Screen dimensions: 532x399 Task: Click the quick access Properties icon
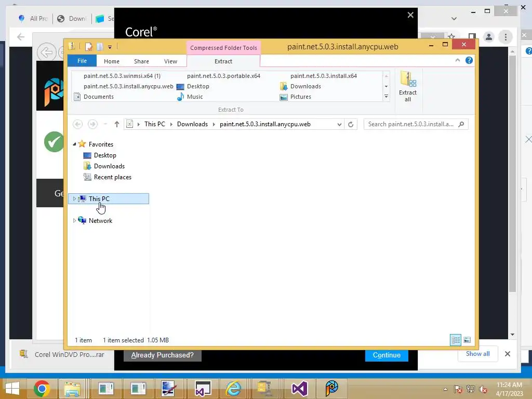coord(88,46)
